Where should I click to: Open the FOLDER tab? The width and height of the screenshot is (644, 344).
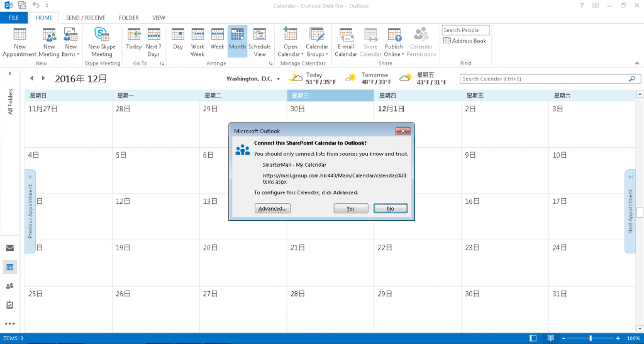[x=129, y=18]
